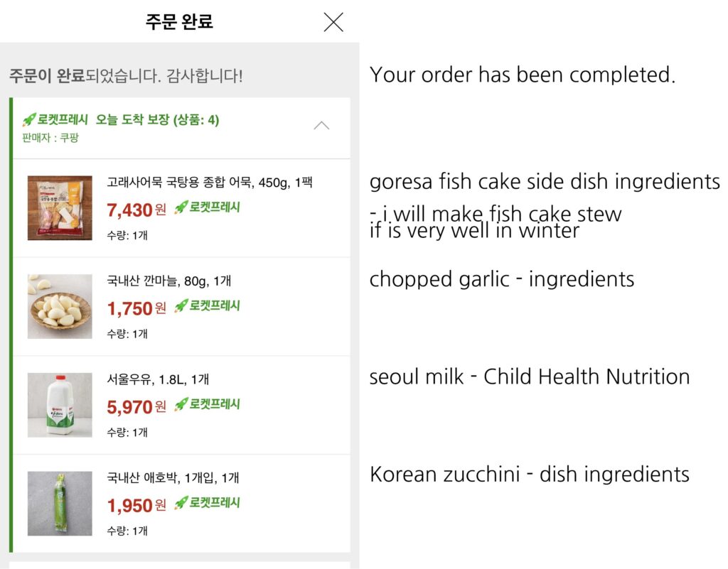Open the 국내산 깐마늘 80g product title

pyautogui.click(x=169, y=281)
